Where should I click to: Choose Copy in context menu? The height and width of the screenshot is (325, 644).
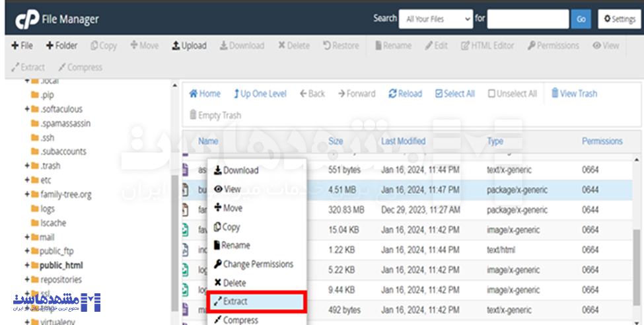pyautogui.click(x=227, y=227)
